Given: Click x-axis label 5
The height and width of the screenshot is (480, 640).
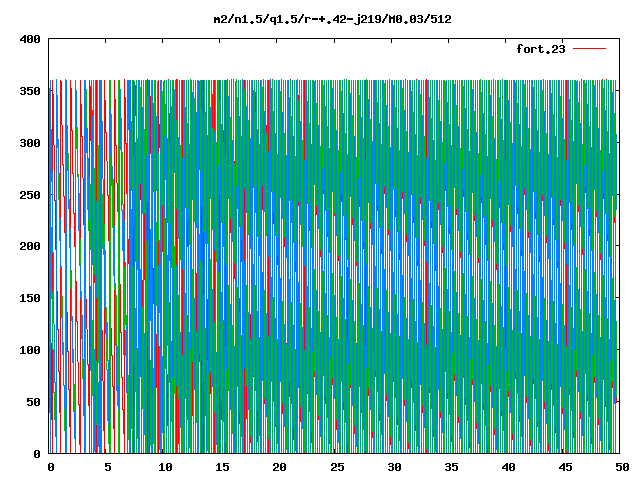Looking at the screenshot, I should point(107,467).
